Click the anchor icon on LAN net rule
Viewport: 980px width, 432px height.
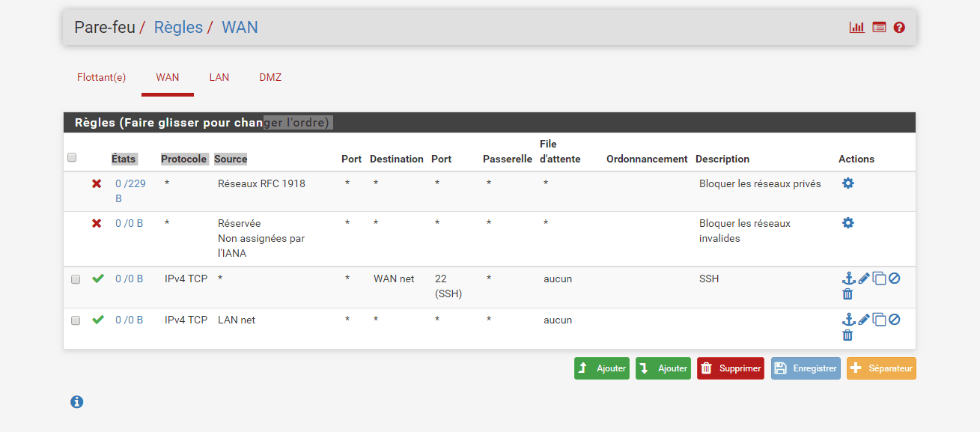pos(848,320)
